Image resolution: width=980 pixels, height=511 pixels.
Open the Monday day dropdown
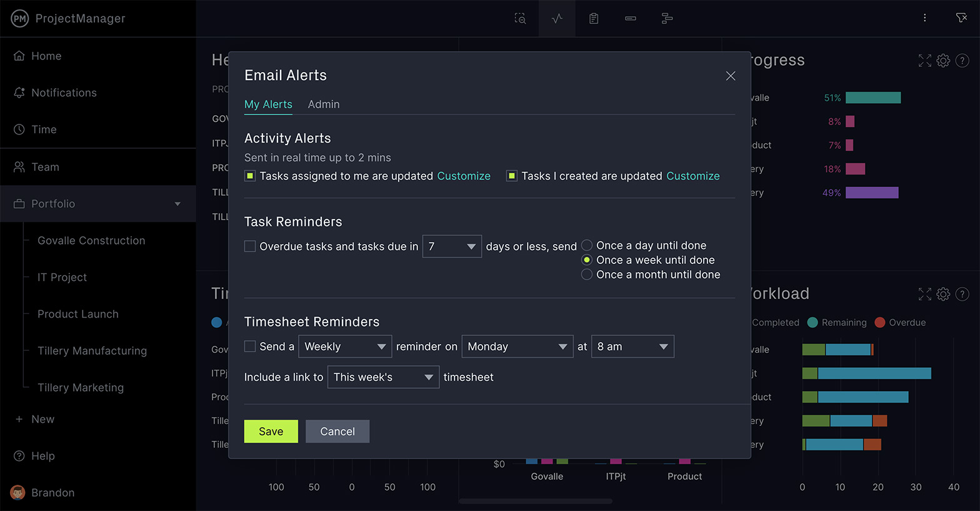517,347
